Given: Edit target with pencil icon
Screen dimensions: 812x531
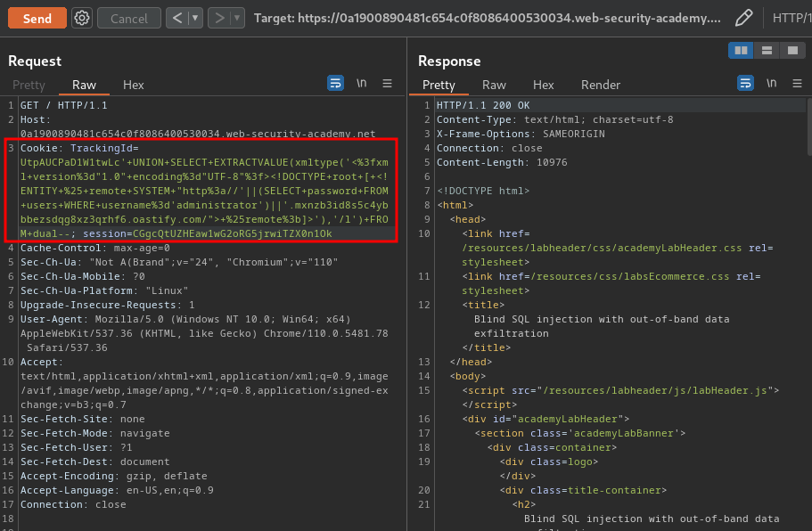Looking at the screenshot, I should (x=743, y=18).
